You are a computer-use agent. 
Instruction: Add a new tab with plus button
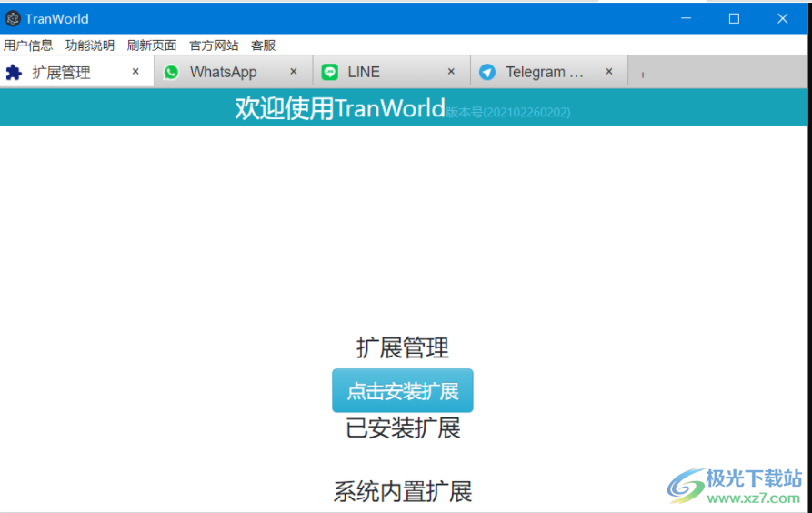[x=643, y=75]
